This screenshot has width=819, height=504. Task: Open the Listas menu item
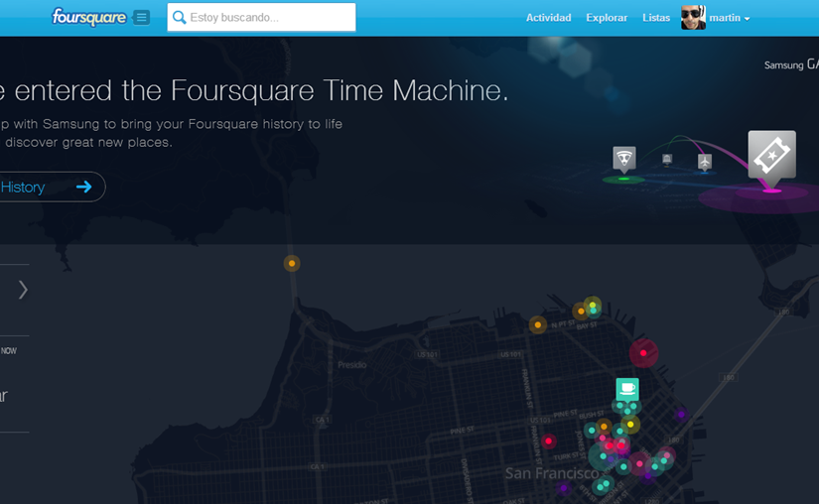click(656, 18)
